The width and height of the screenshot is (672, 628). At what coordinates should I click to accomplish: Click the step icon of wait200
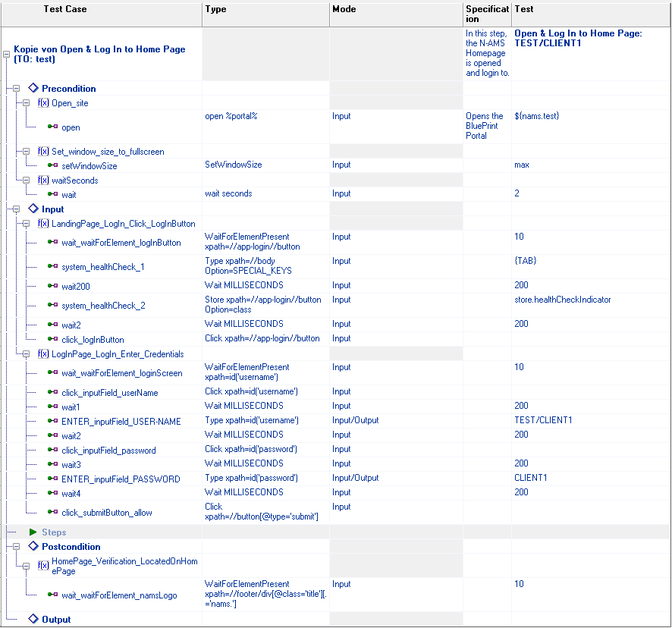click(x=53, y=285)
